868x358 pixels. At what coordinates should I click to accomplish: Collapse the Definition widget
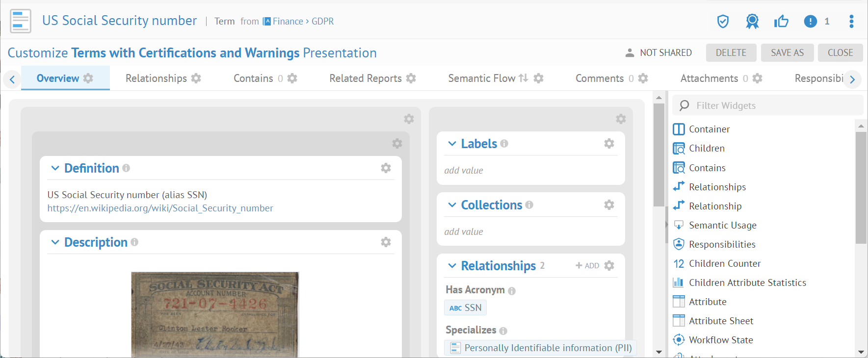55,168
